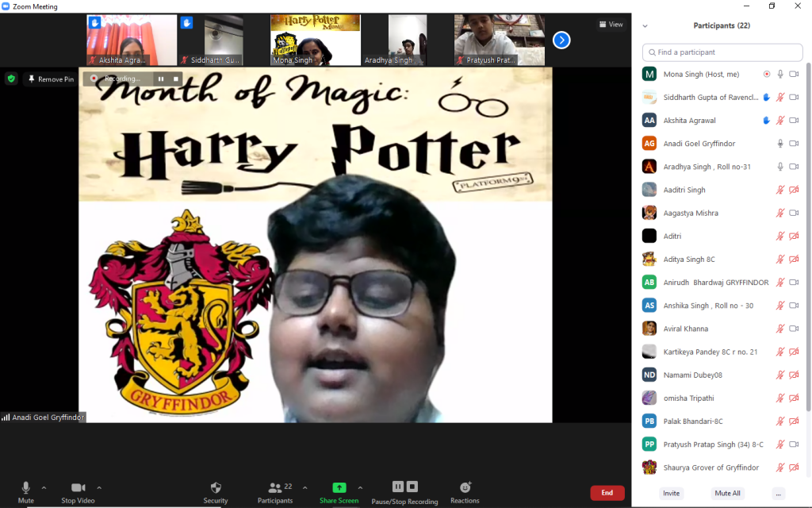Click the green encryption shield icon
The width and height of the screenshot is (812, 508).
click(11, 79)
